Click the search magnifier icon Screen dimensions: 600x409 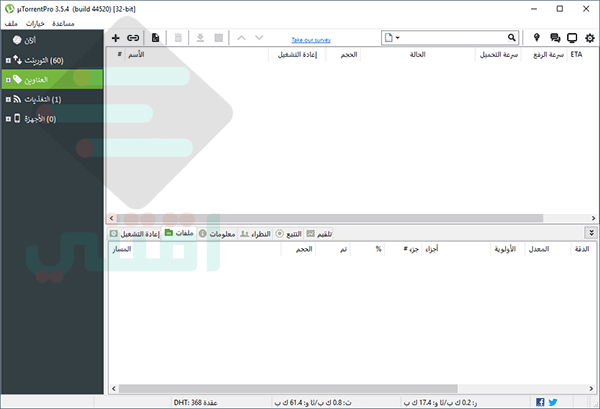512,37
